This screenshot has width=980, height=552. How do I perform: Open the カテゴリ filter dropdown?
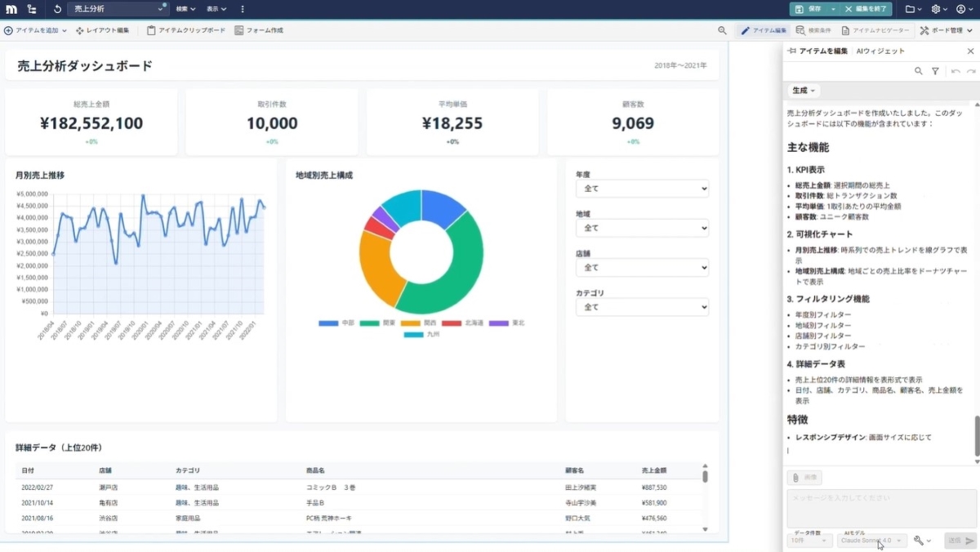coord(642,307)
